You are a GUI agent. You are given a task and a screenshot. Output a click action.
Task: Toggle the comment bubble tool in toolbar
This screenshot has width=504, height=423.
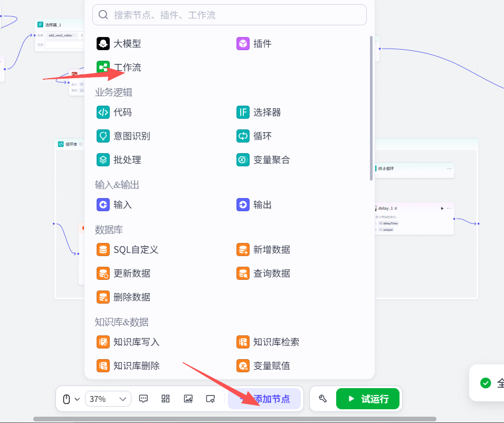tap(143, 399)
